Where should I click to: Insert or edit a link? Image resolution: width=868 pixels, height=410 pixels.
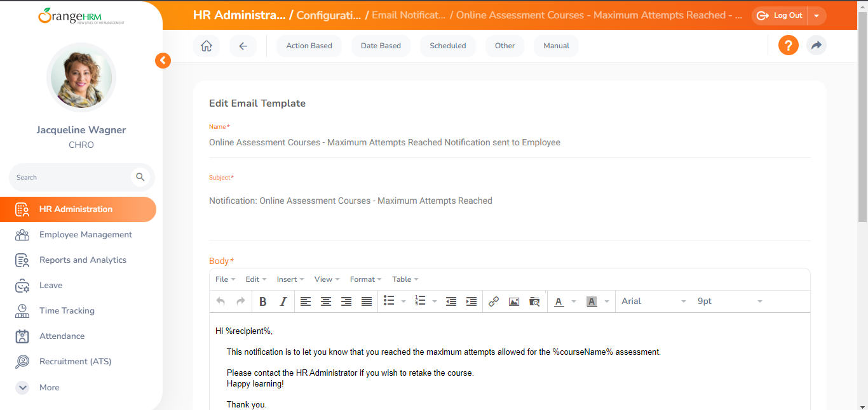coord(494,301)
